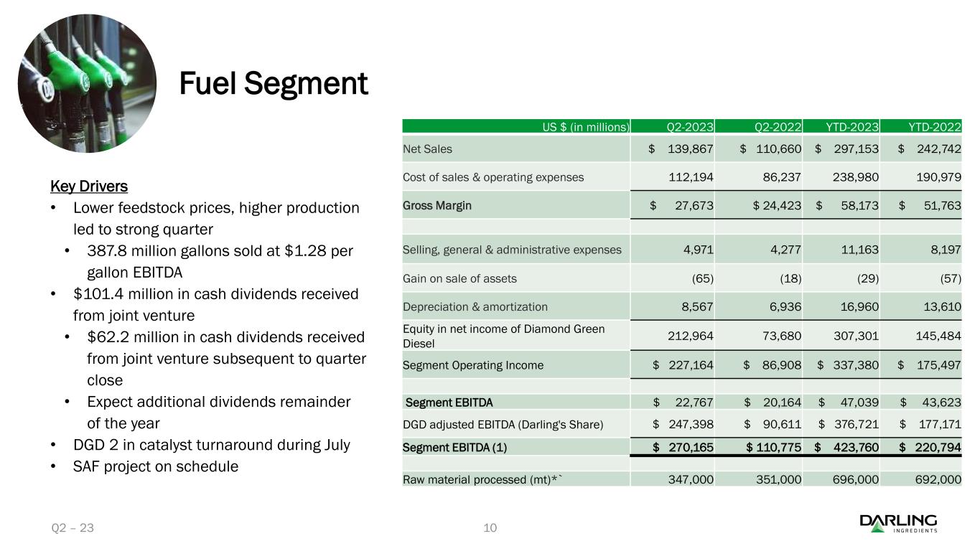Click the Q2-2023 column header

pos(689,127)
